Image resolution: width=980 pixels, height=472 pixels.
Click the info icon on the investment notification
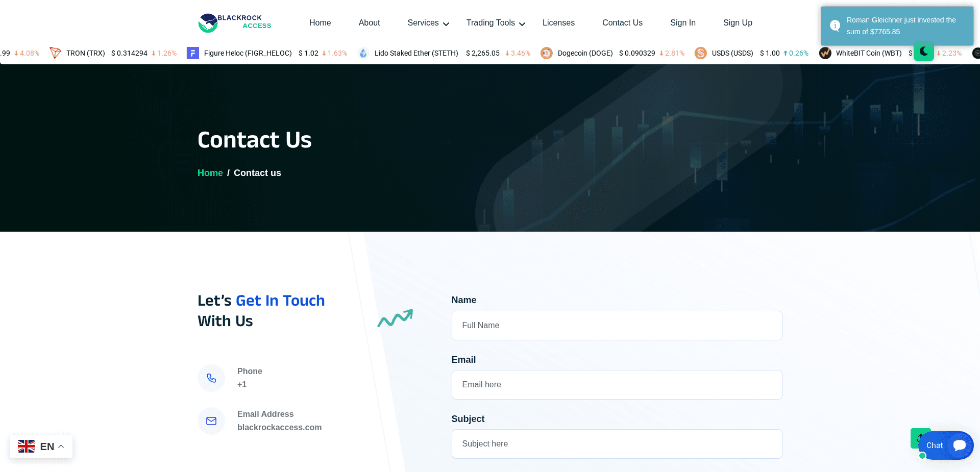[835, 25]
